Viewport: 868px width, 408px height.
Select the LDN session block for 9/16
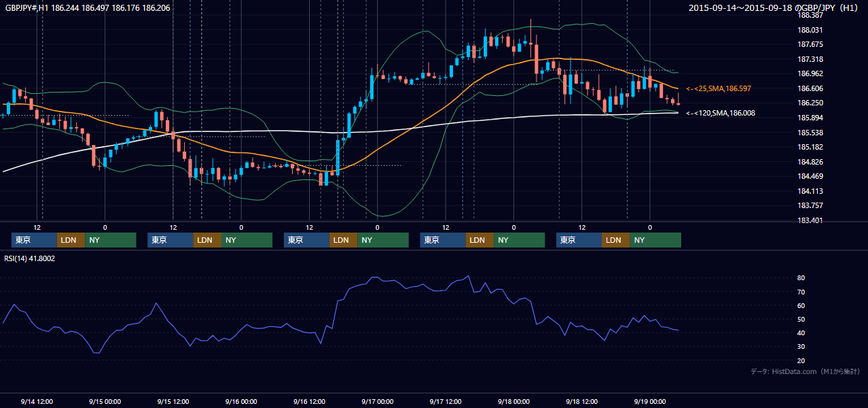coord(343,240)
